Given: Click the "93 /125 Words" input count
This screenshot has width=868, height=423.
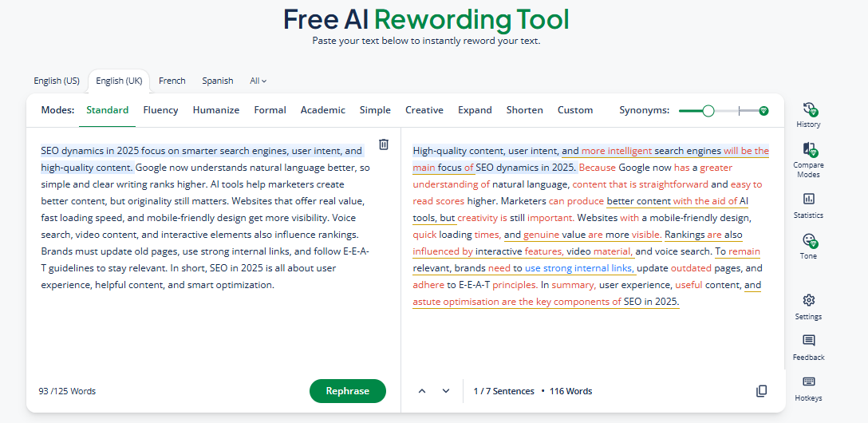Looking at the screenshot, I should click(67, 391).
